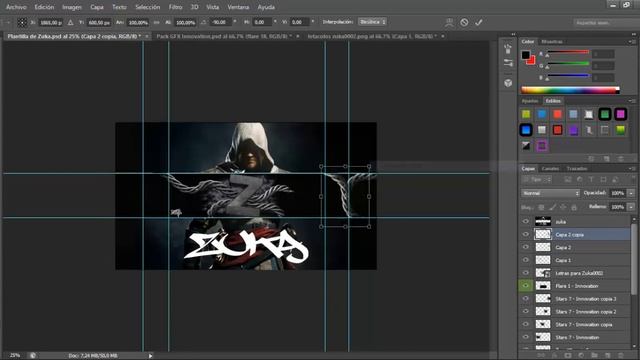Open the Interpolación Bicúbica dropdown

372,22
